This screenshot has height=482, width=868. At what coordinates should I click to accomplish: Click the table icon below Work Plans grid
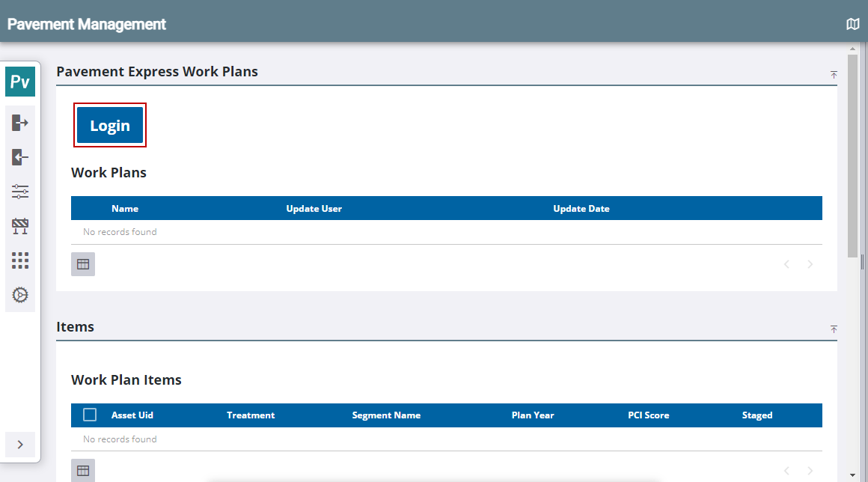83,264
